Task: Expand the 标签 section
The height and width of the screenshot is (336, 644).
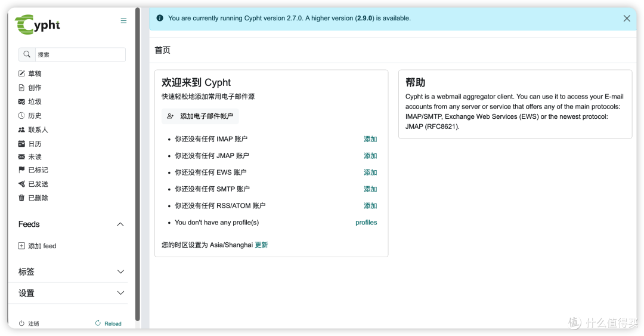Action: 120,272
